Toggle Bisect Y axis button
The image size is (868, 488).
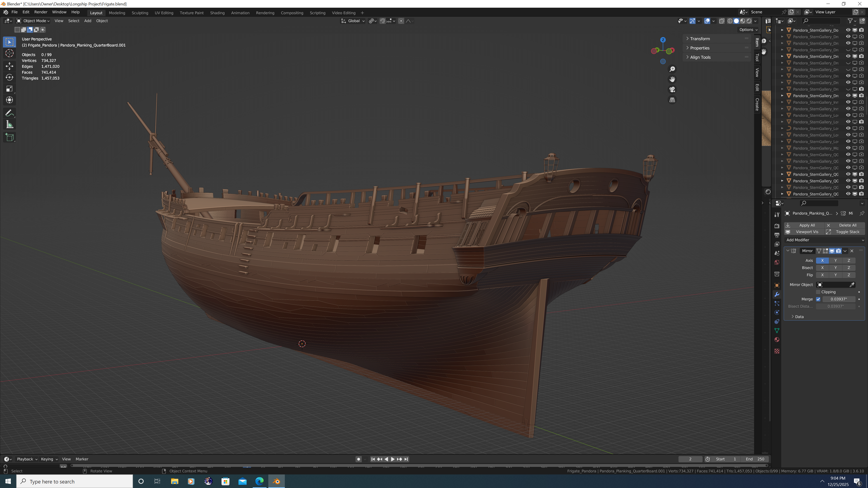(x=835, y=268)
